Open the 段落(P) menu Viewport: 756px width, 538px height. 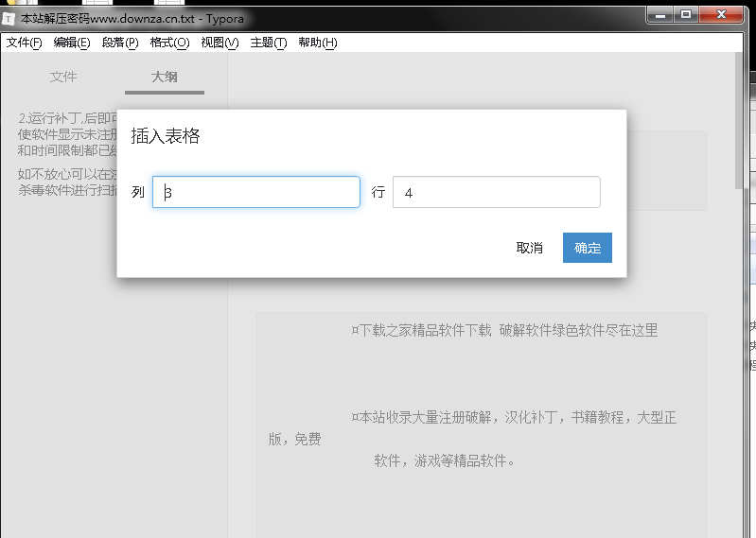pos(120,43)
